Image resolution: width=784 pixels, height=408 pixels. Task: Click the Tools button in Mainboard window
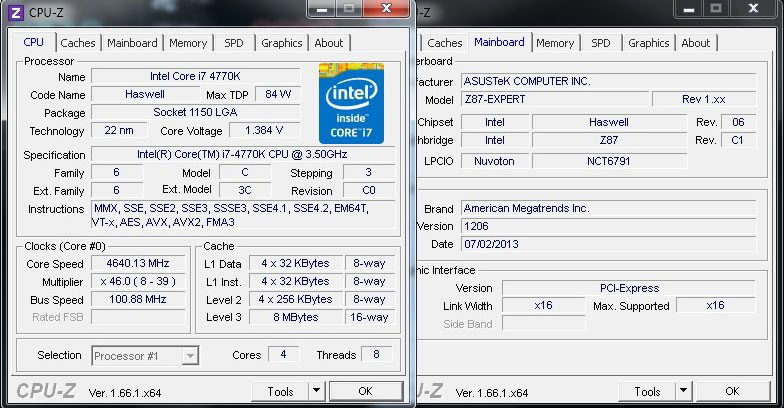point(647,392)
